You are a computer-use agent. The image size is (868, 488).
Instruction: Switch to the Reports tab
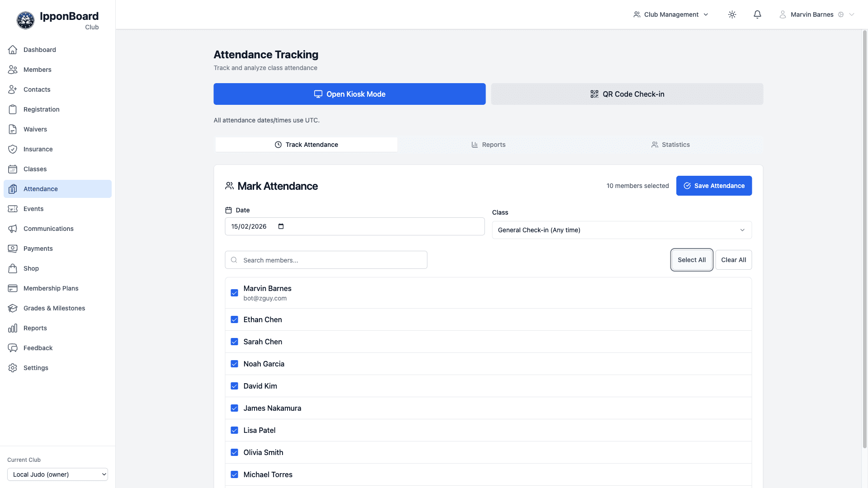488,145
